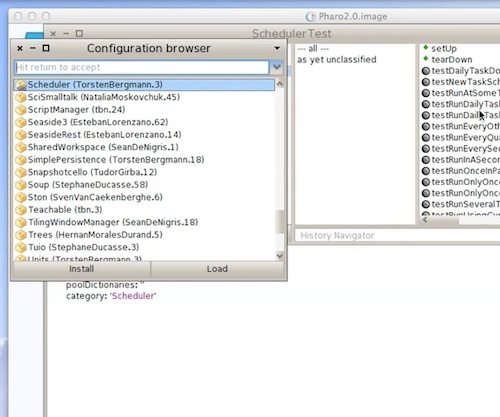Click gray status icon of testNewTaskSch
500x417 pixels.
point(426,82)
